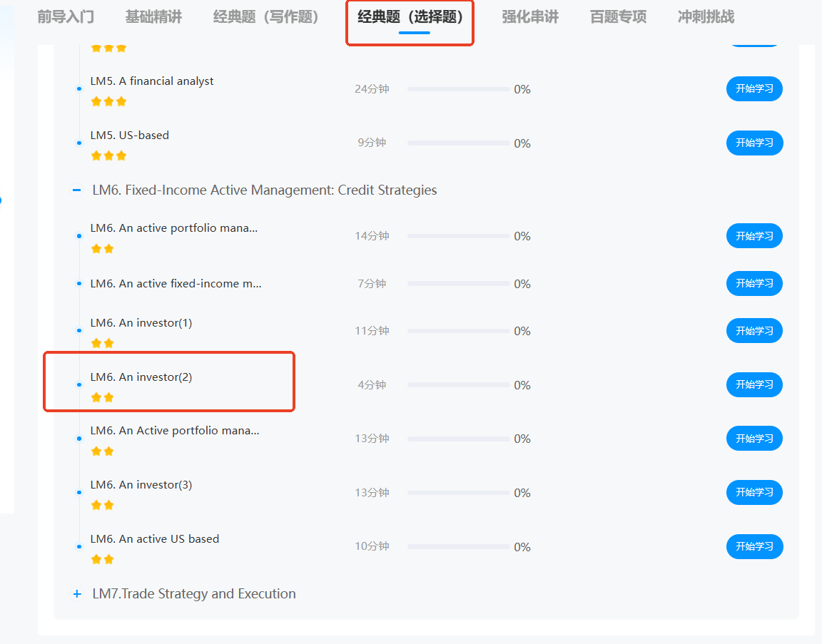Switch to the 基础精讲 tab
Image resolution: width=822 pixels, height=644 pixels.
click(153, 17)
